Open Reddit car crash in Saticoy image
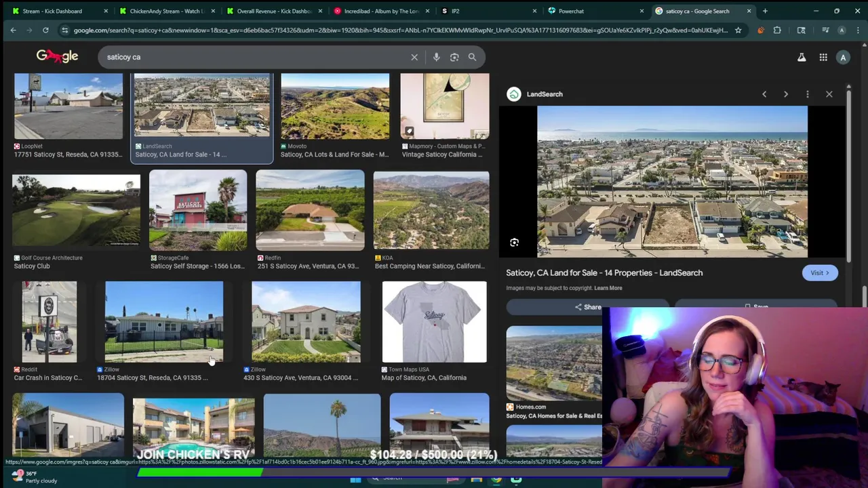 [x=50, y=322]
